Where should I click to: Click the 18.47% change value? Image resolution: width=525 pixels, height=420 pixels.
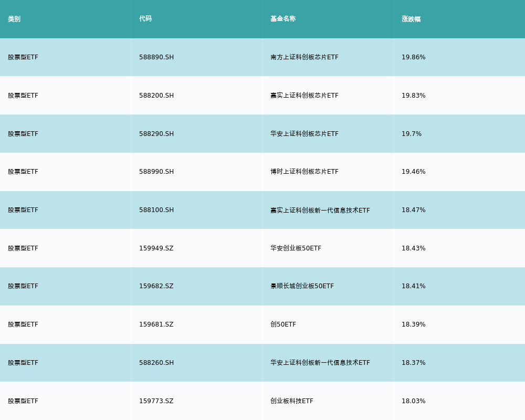coord(414,210)
